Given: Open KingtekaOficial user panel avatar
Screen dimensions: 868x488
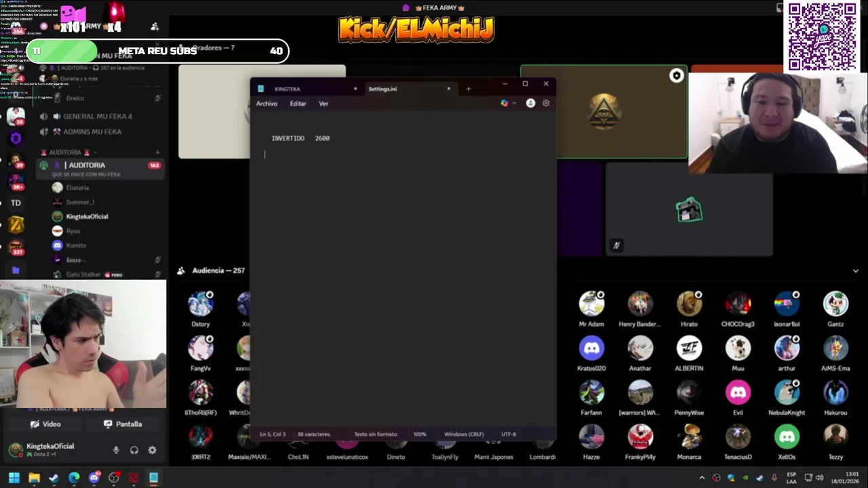Looking at the screenshot, I should [x=16, y=450].
